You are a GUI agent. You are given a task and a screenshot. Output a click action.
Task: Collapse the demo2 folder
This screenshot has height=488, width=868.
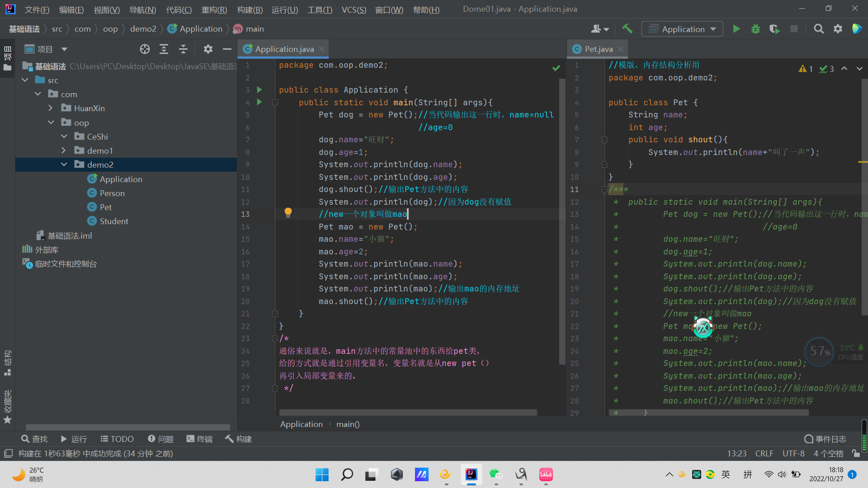click(x=64, y=164)
